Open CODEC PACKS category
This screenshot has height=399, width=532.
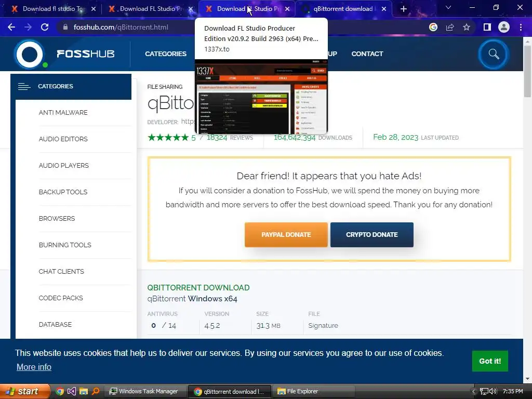61,298
